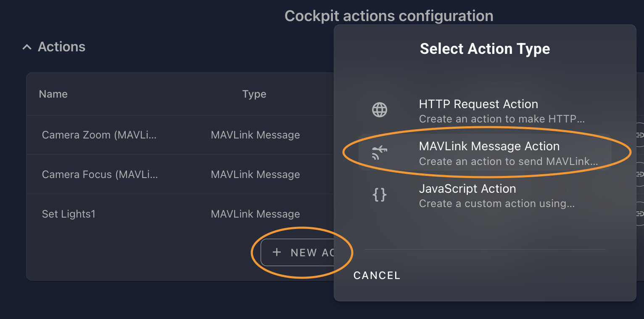Screen dimensions: 644x319
Task: Click MAVLink Message type of Set Lights1
Action: click(255, 214)
